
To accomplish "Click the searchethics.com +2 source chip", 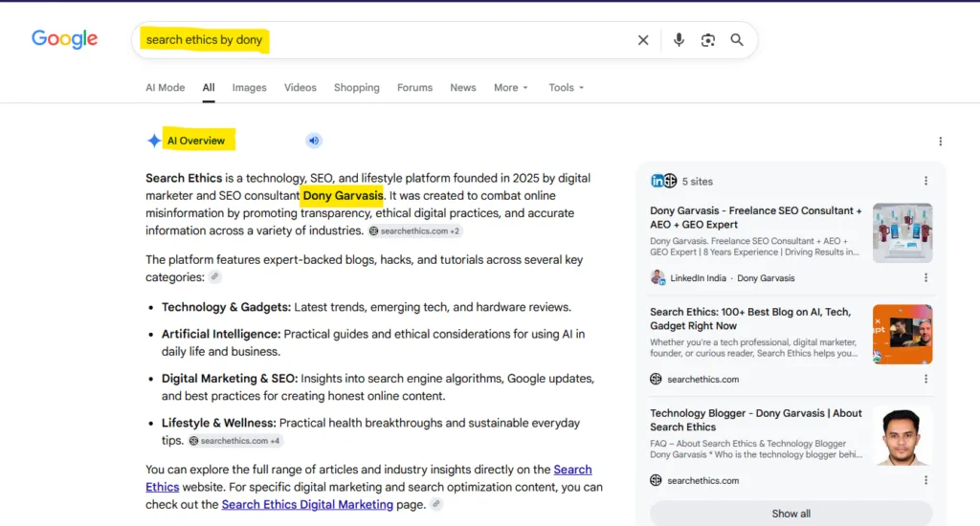I will point(414,231).
